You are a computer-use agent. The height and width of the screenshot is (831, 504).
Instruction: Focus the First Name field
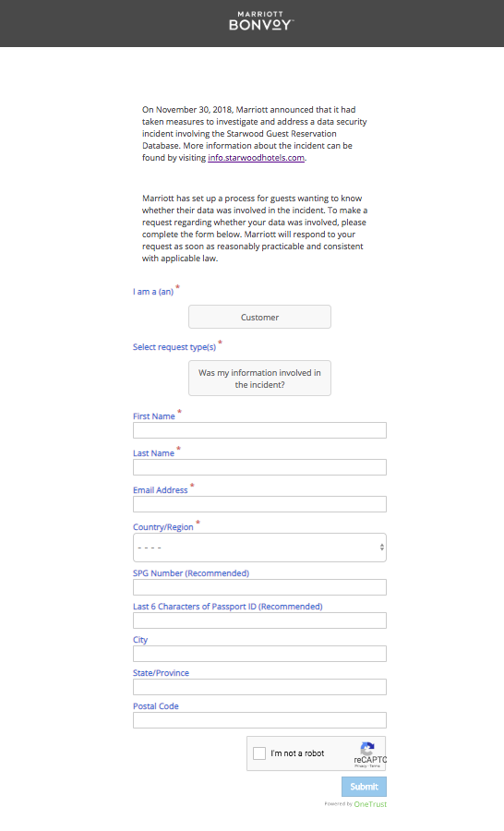[259, 430]
